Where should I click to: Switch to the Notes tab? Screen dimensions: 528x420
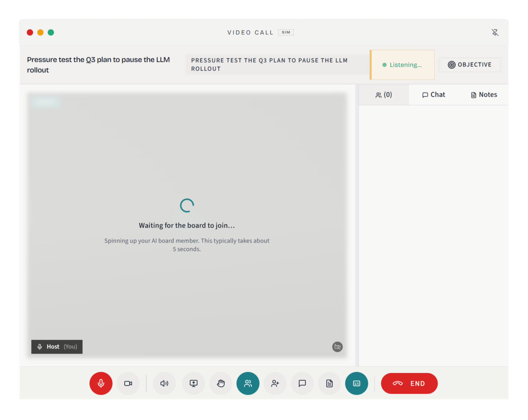coord(484,95)
